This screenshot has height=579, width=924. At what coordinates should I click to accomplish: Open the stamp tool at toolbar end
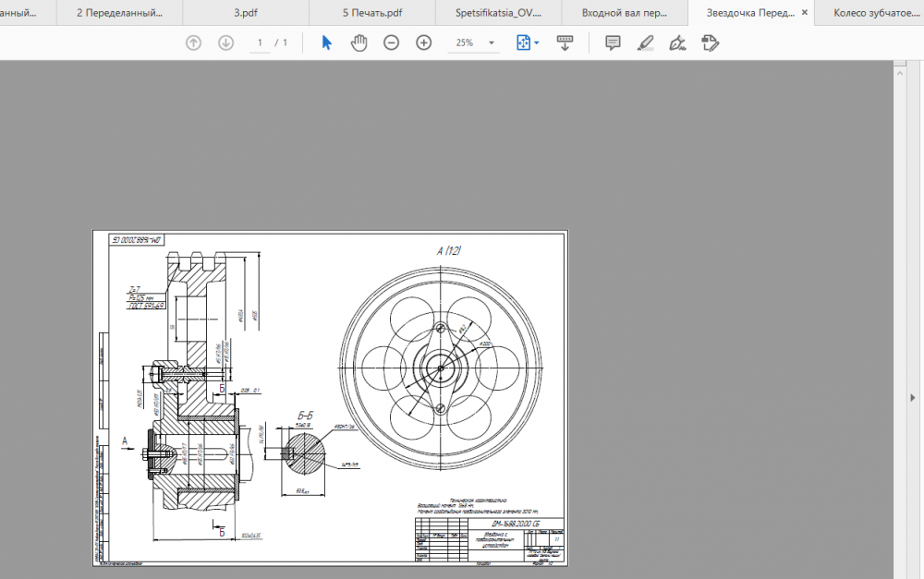[x=710, y=42]
